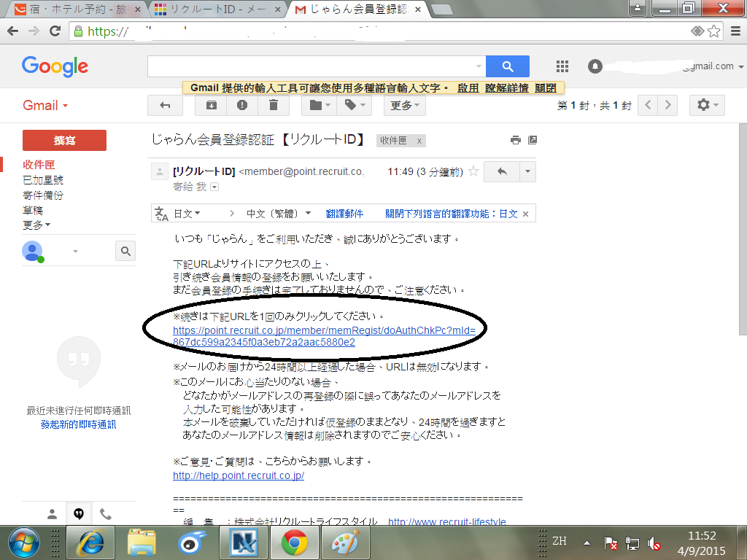Click 啟用 in input tools banner

[x=468, y=88]
